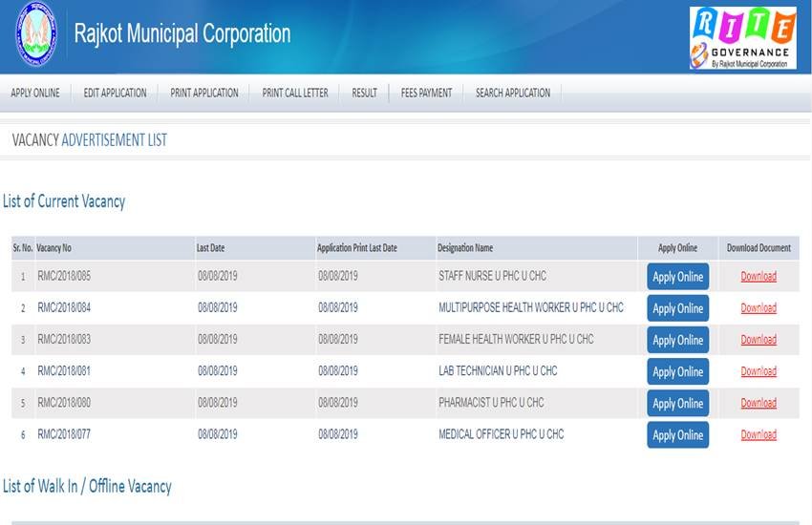Go to Edit Application menu

pos(116,93)
